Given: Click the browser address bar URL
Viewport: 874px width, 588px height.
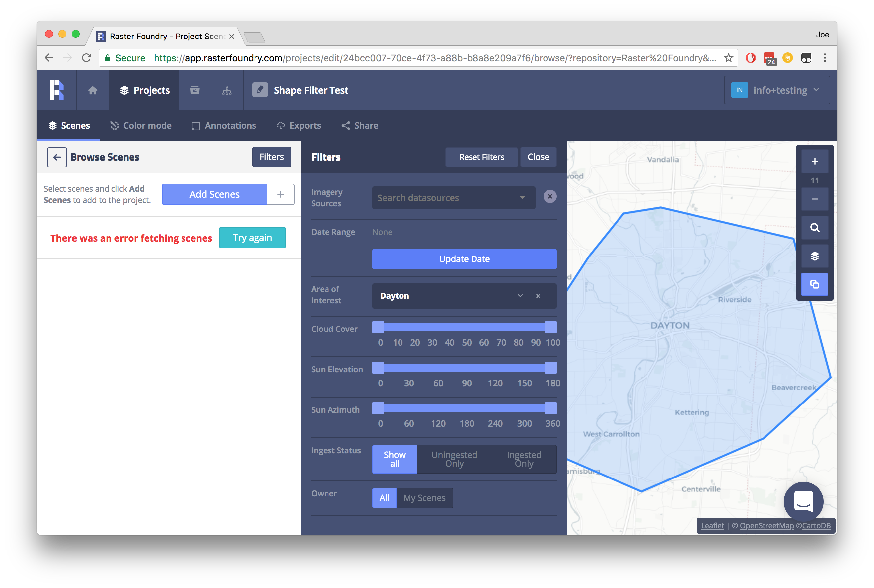Looking at the screenshot, I should click(x=435, y=58).
